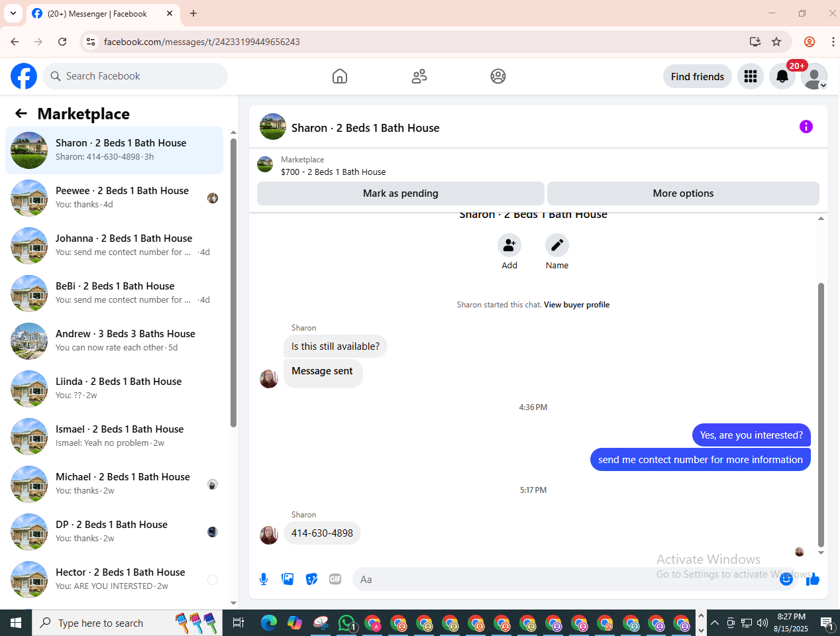This screenshot has height=636, width=840.
Task: Open the Chrome profile icon
Action: [810, 42]
